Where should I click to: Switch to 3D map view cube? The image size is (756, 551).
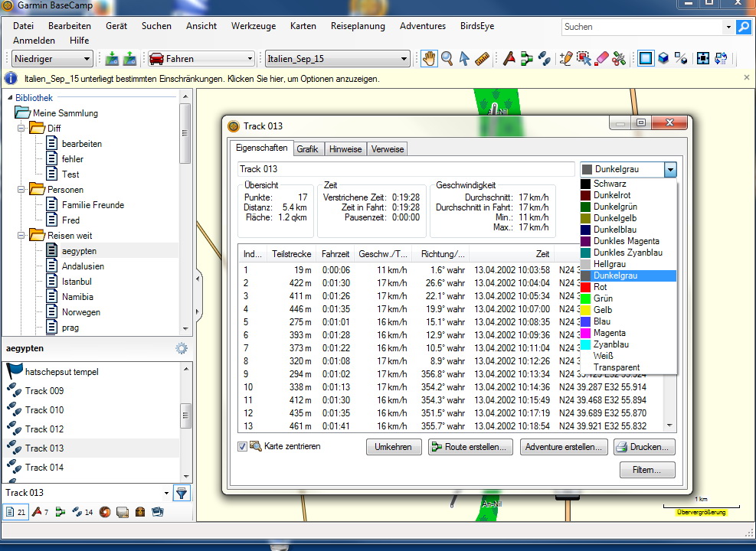[x=663, y=59]
